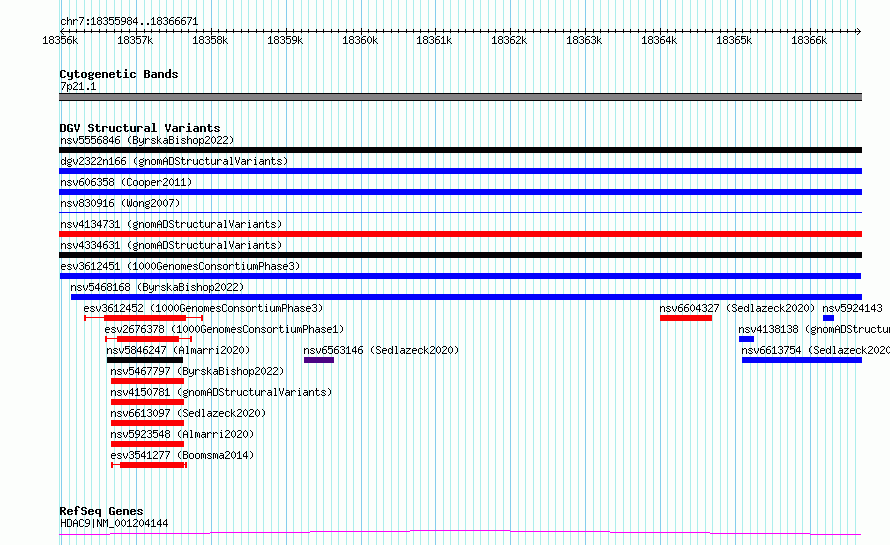
Task: Select the blue bar of nsv6613754
Action: (x=802, y=360)
